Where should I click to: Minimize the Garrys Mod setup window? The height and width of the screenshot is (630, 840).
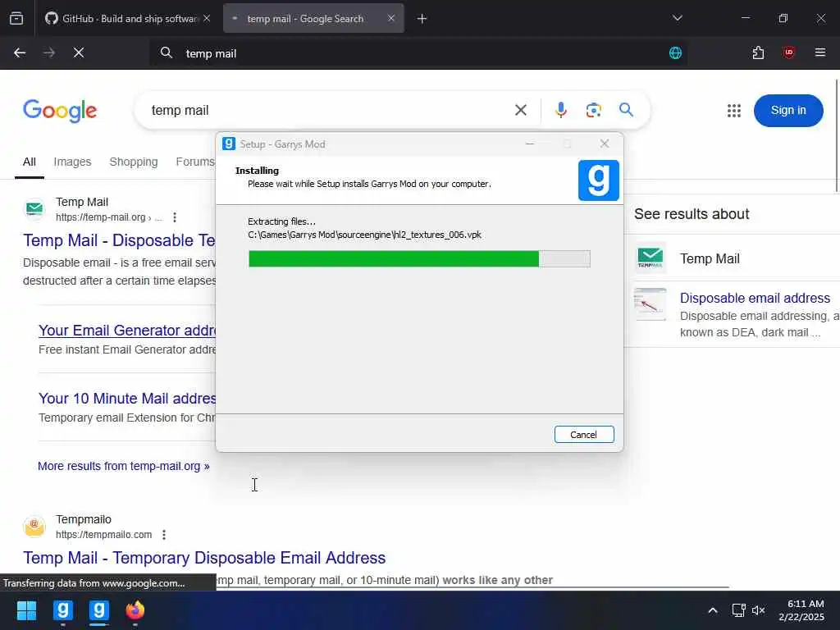pyautogui.click(x=530, y=144)
